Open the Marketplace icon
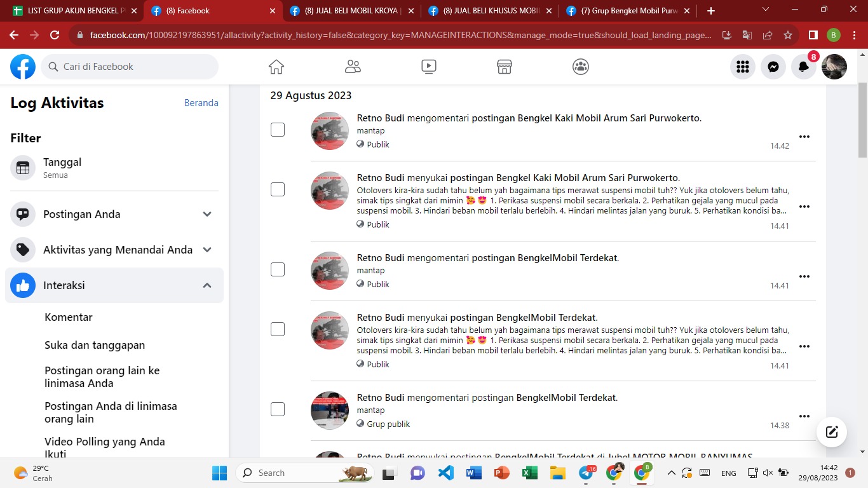The width and height of the screenshot is (868, 488). 505,67
